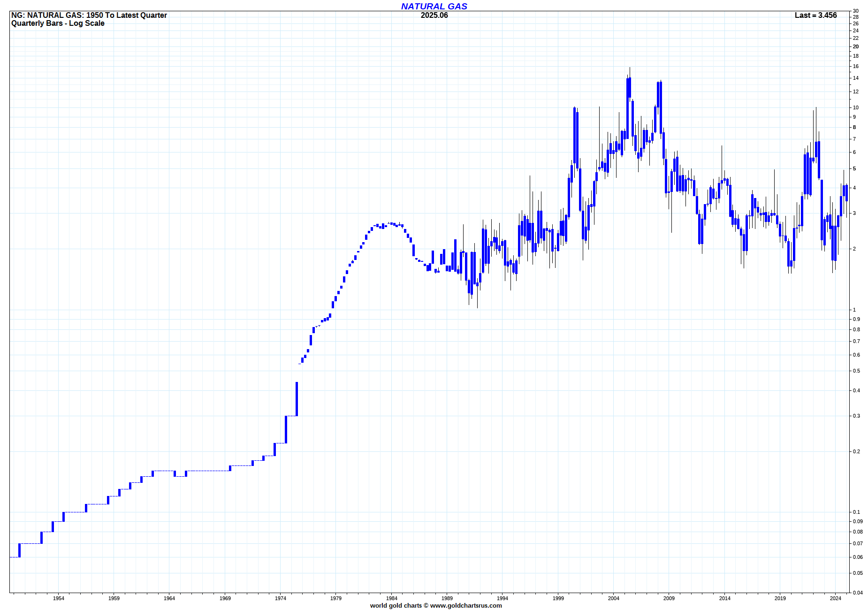868x610 pixels.
Task: Click the 1974 x-axis label
Action: [x=281, y=598]
